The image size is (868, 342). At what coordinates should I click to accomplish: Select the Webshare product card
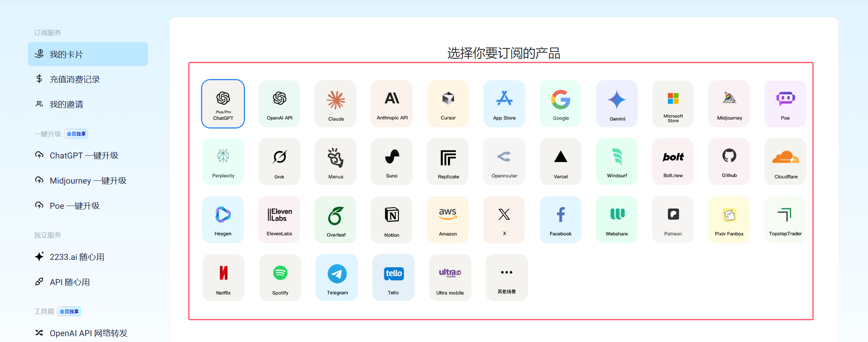pyautogui.click(x=617, y=220)
